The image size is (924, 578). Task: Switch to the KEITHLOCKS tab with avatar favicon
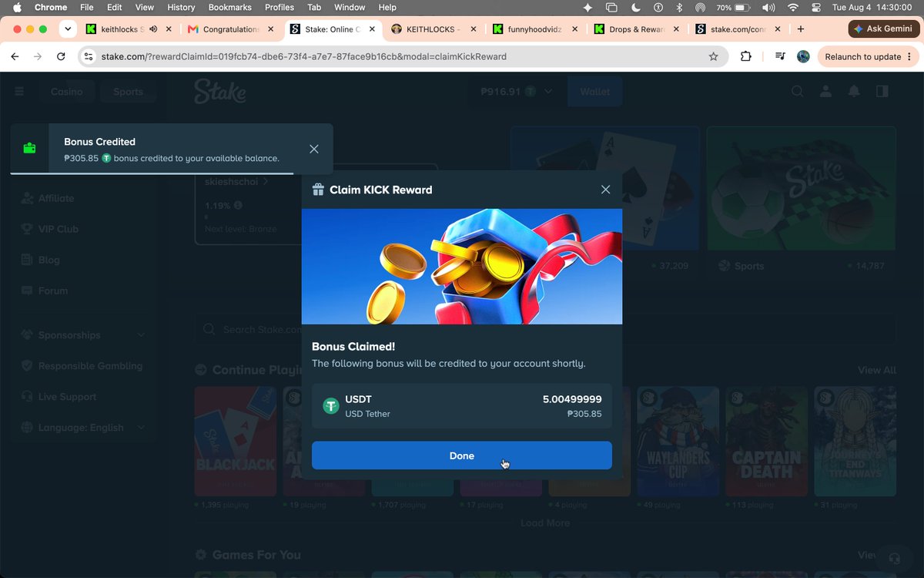(433, 29)
